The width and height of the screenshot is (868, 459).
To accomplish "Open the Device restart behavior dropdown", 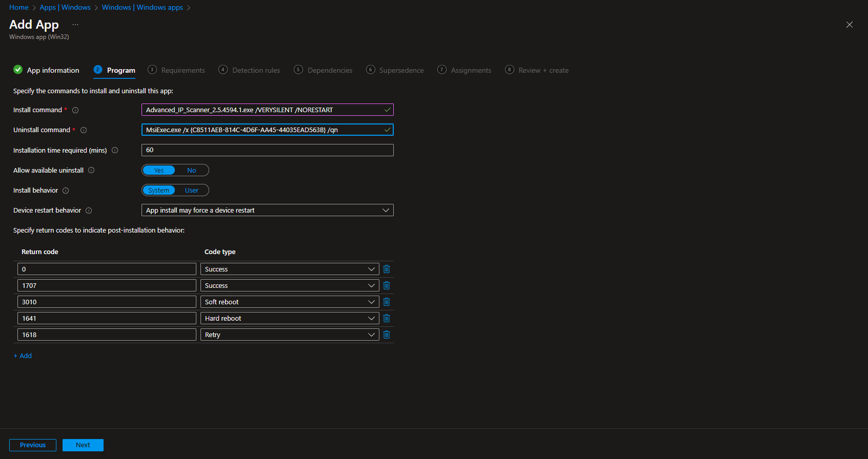I will point(267,210).
